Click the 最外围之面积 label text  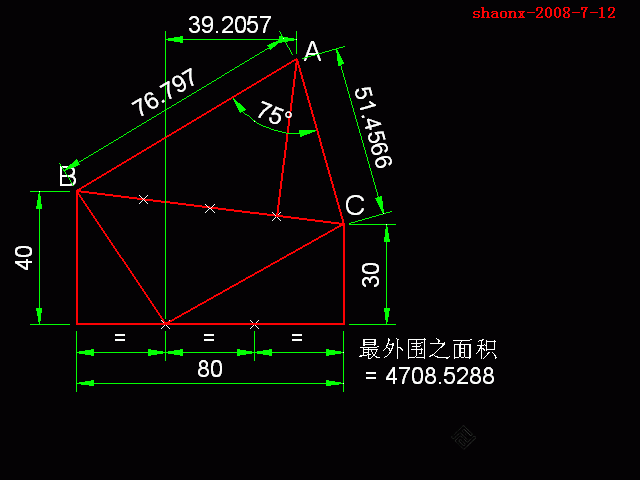[428, 349]
